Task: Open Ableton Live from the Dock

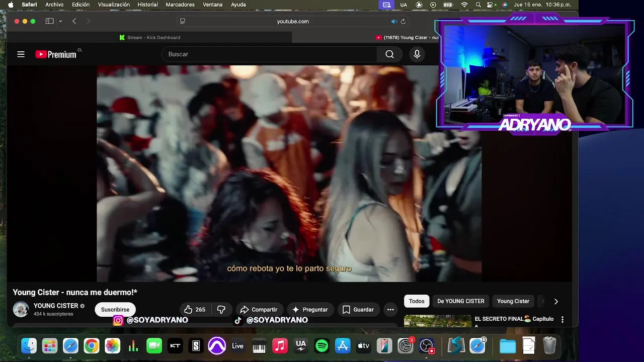Action: click(238, 346)
